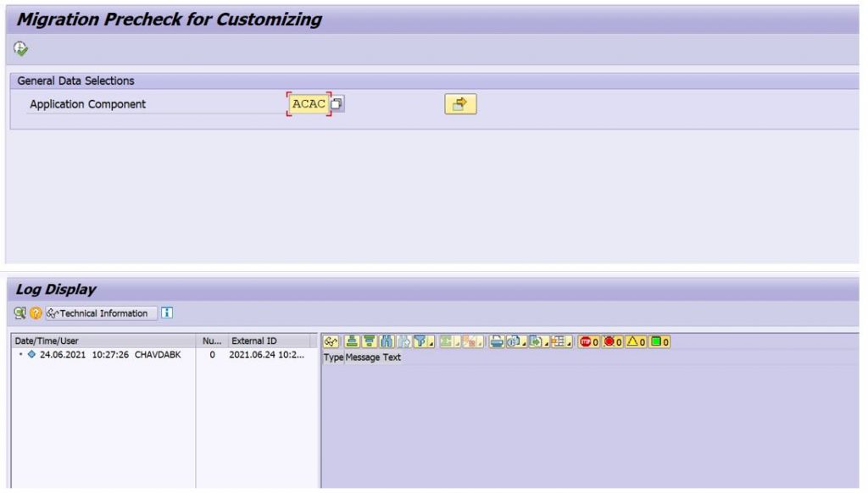Click the Choose Layout grid icon
The width and height of the screenshot is (868, 493).
point(558,342)
